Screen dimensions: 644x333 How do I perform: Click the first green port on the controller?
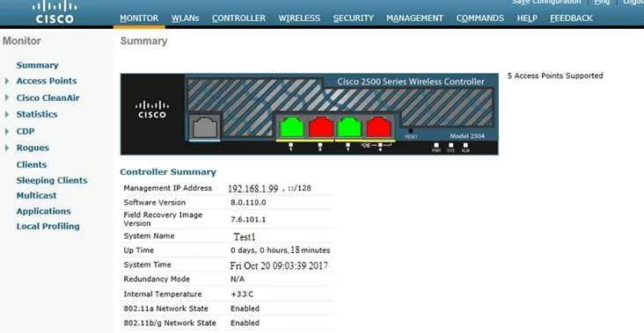[x=291, y=127]
